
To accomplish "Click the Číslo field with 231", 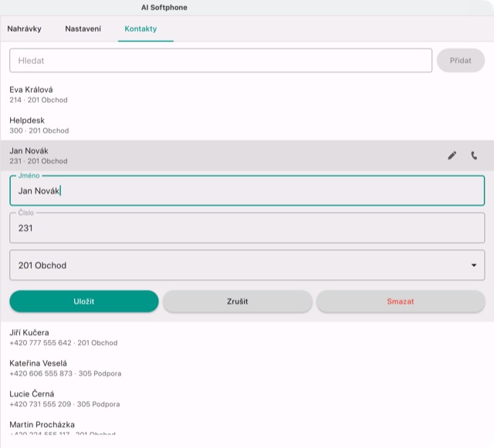I will point(247,228).
